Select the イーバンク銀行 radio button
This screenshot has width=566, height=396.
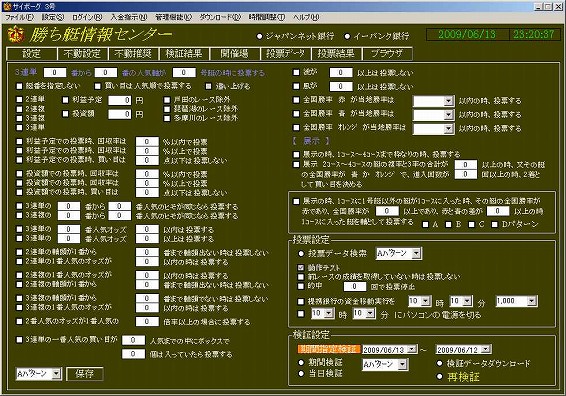click(347, 36)
